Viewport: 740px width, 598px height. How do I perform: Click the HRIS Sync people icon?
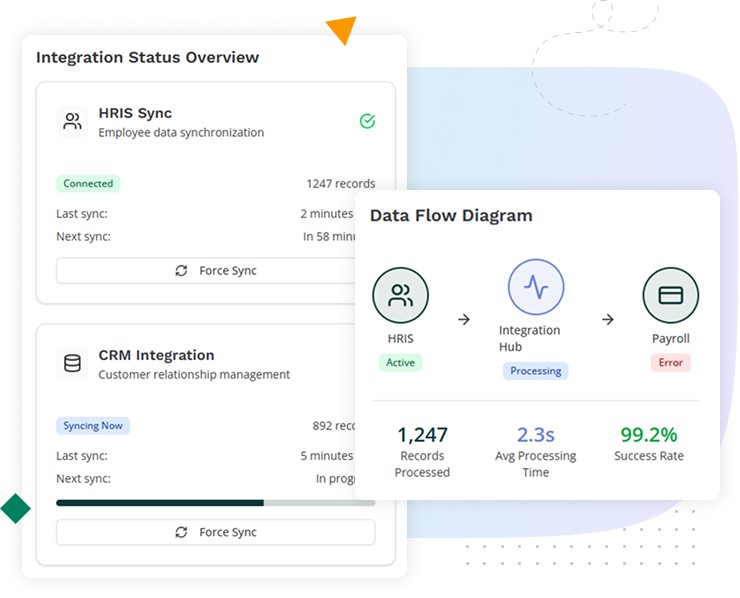tap(72, 121)
